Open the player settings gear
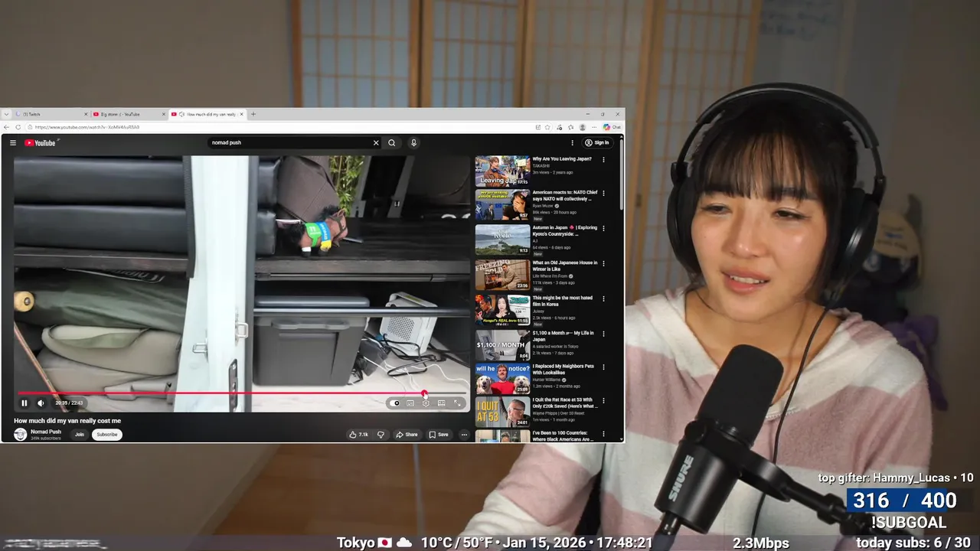The height and width of the screenshot is (551, 980). 426,403
